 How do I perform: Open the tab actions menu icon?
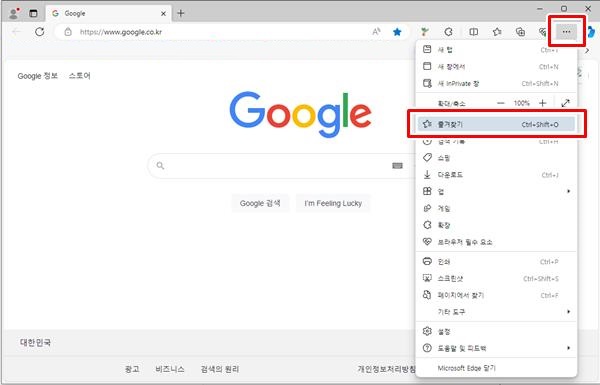coord(33,13)
